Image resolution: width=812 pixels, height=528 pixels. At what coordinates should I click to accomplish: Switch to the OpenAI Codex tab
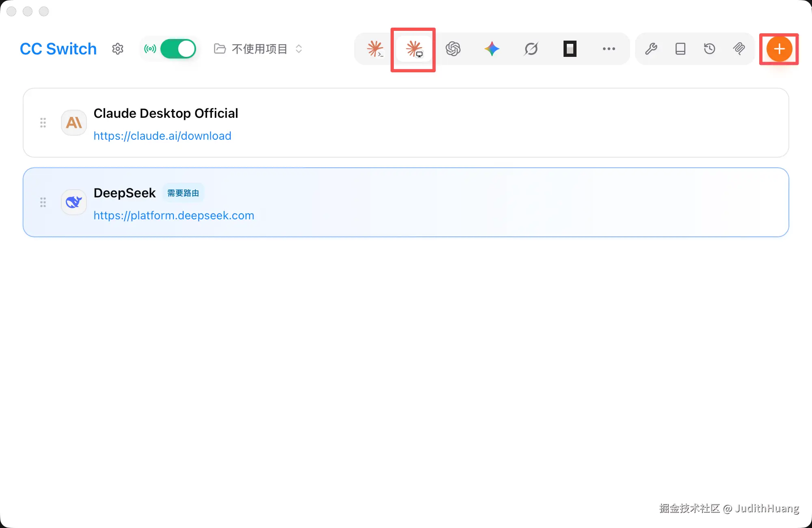(453, 49)
